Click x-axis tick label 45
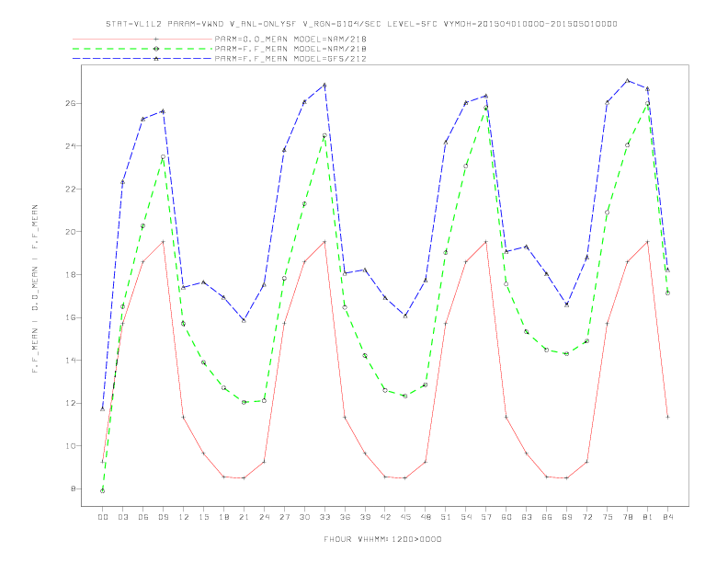 [x=405, y=517]
